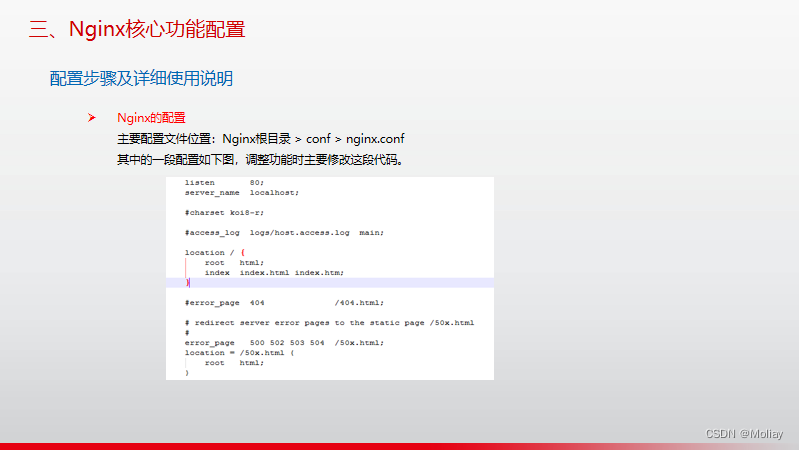Click the code line 'server_name localhost;'

point(242,193)
